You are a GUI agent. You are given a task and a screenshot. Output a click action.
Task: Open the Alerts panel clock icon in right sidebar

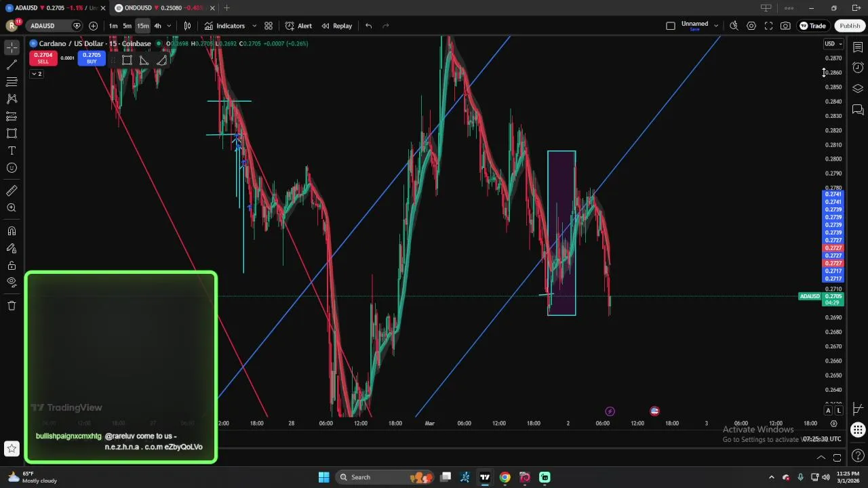tap(858, 68)
